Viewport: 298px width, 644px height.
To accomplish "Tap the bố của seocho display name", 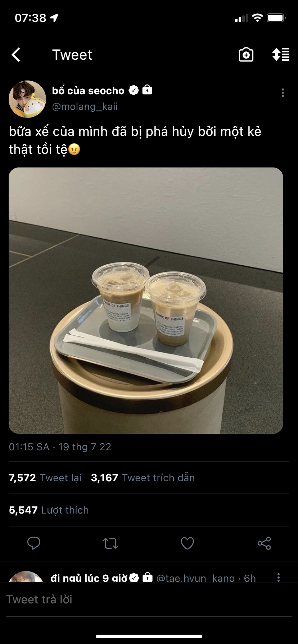I will pyautogui.click(x=88, y=91).
